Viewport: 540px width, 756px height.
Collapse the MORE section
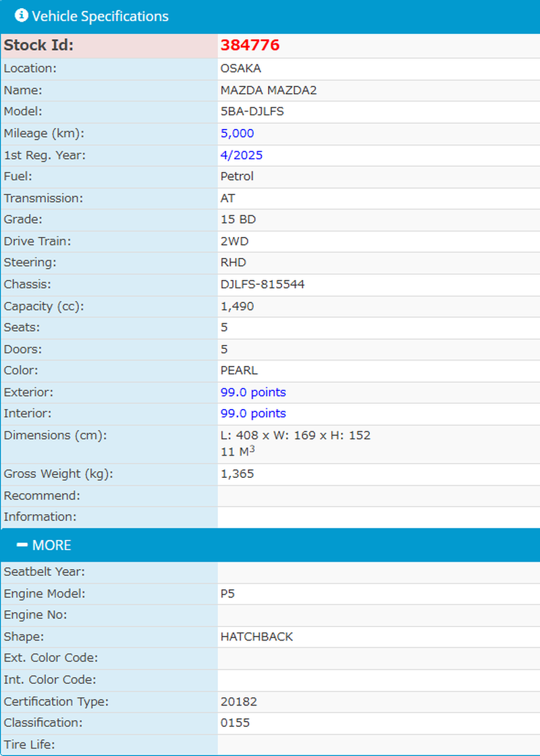point(44,545)
